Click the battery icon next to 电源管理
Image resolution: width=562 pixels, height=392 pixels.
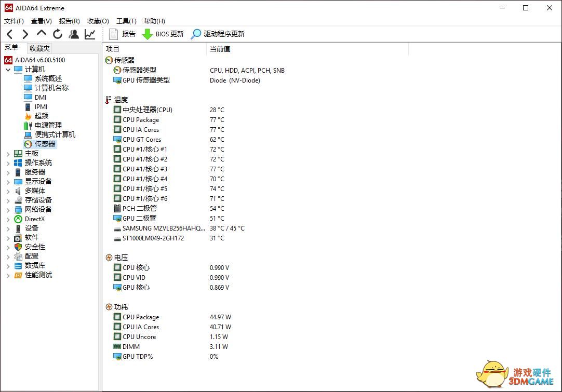pyautogui.click(x=28, y=126)
